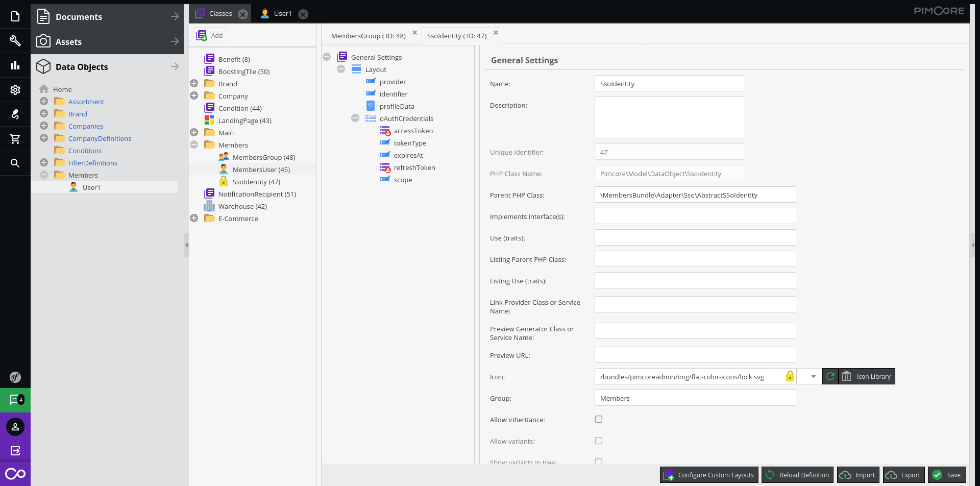Image resolution: width=980 pixels, height=486 pixels.
Task: Open the search magnifier in sidebar
Action: (15, 163)
